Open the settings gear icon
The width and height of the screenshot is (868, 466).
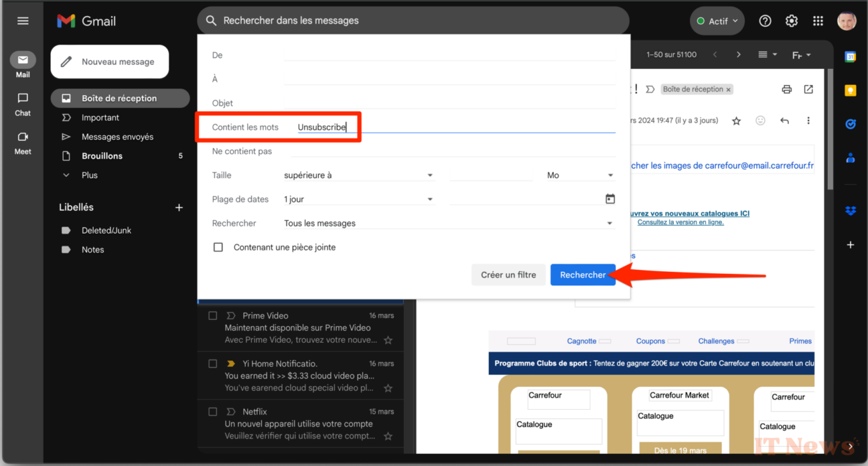(791, 21)
